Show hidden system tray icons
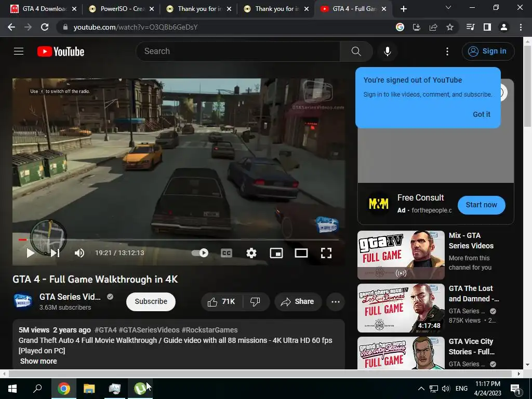Screen dimensions: 532x399 (x=421, y=389)
